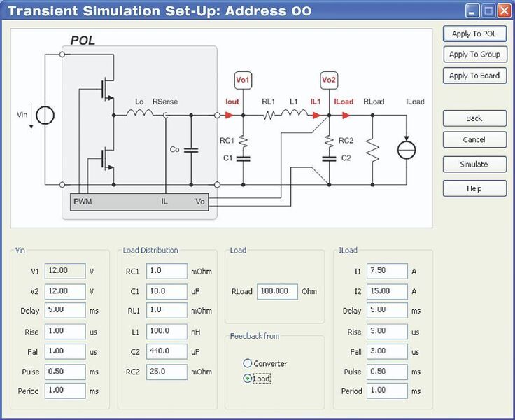The width and height of the screenshot is (515, 420).
Task: Click the Apply To Board button
Action: (x=474, y=76)
